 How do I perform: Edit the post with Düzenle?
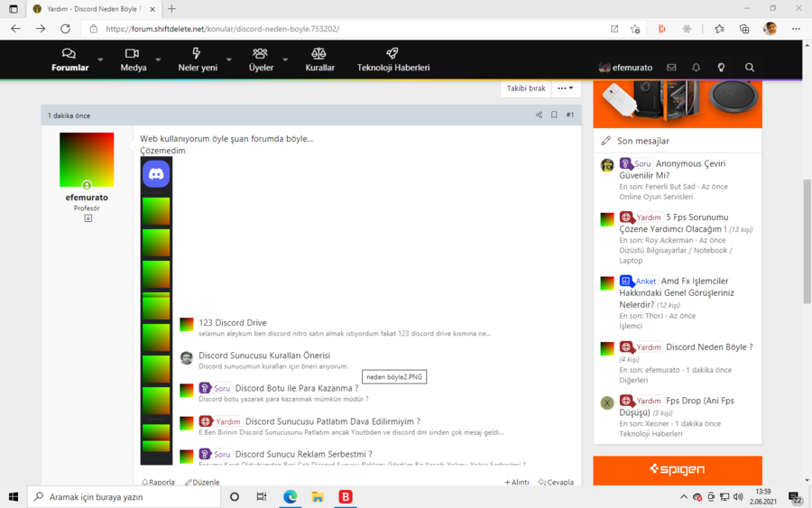pyautogui.click(x=202, y=482)
